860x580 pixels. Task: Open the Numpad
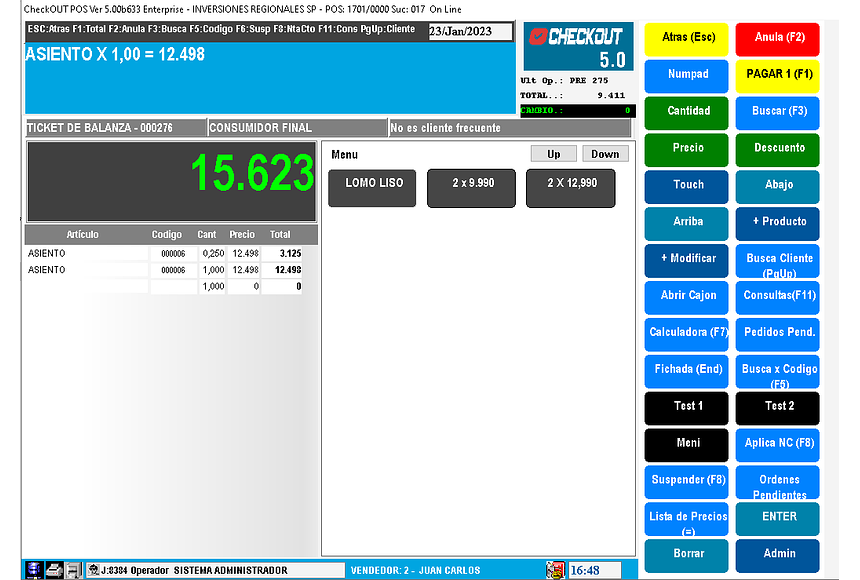coord(688,75)
